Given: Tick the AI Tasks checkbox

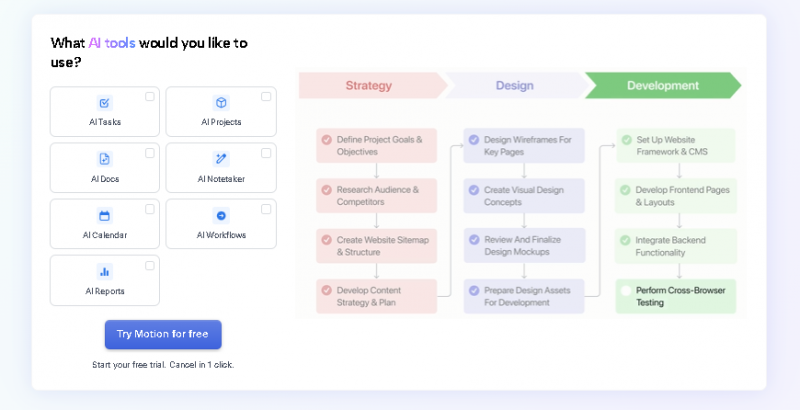Looking at the screenshot, I should click(x=150, y=97).
